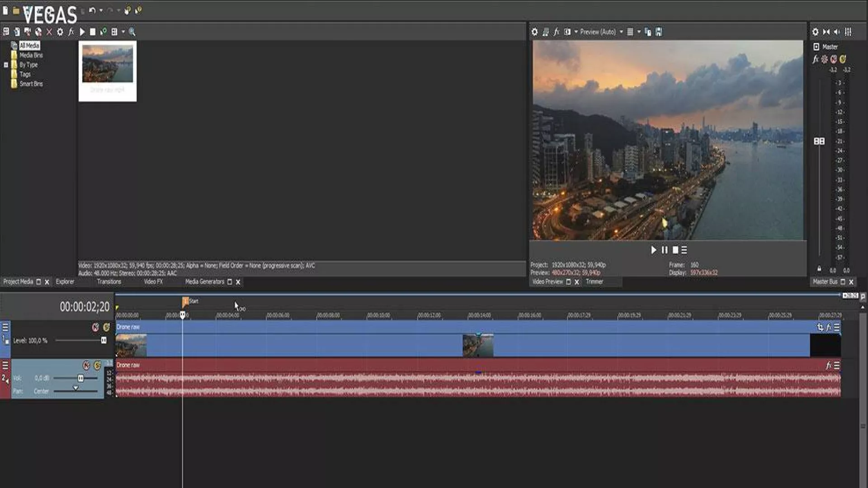Open Master FX in Master Bus
The image size is (868, 488).
click(x=816, y=59)
